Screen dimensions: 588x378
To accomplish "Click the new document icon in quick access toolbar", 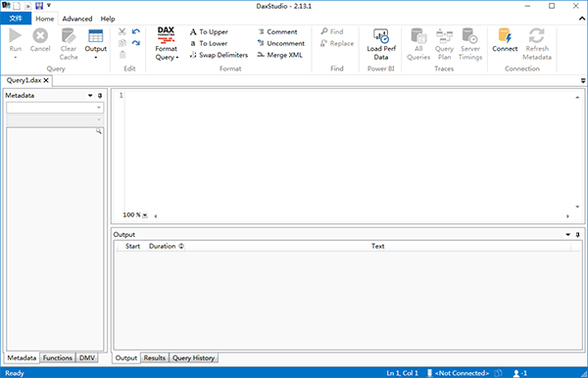I will pyautogui.click(x=17, y=6).
